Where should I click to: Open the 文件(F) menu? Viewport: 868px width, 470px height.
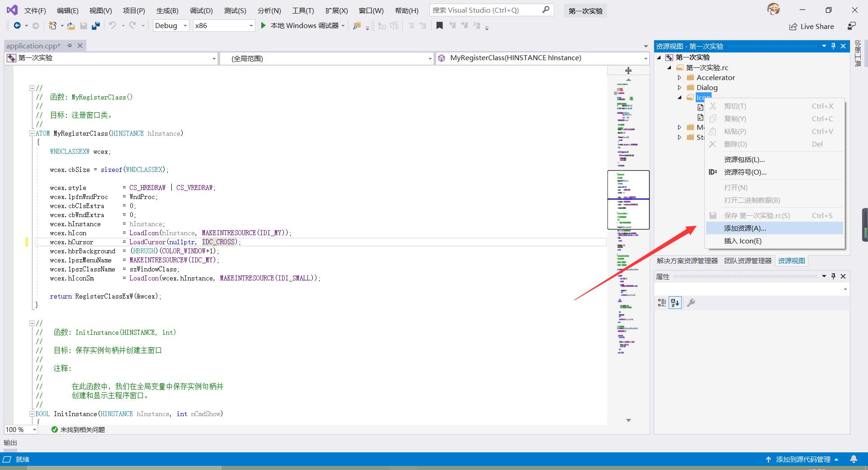35,10
